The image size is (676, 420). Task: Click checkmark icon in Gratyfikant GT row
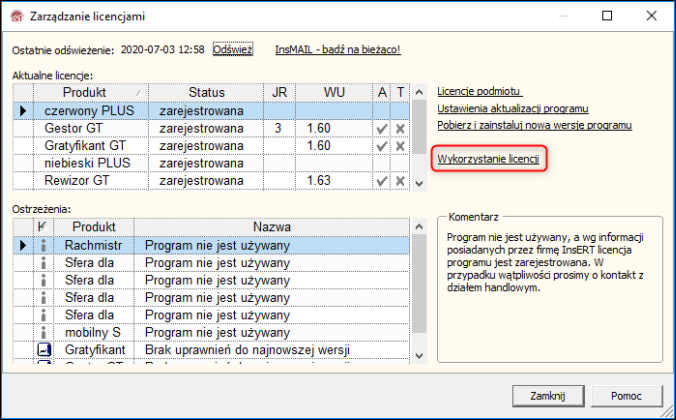[x=382, y=146]
